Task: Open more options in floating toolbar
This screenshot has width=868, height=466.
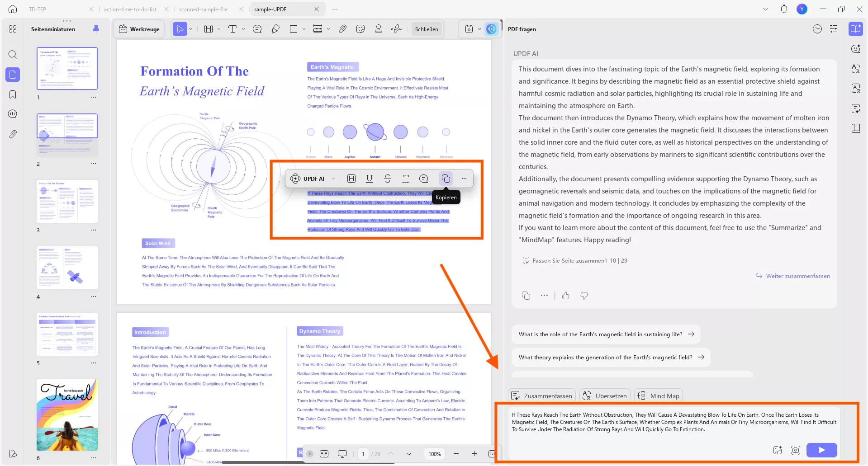Action: [464, 179]
